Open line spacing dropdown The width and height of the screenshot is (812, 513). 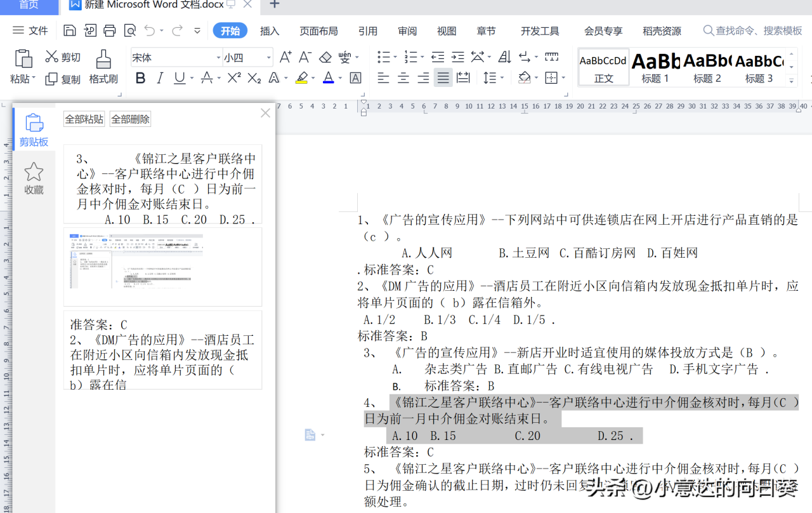(x=494, y=78)
